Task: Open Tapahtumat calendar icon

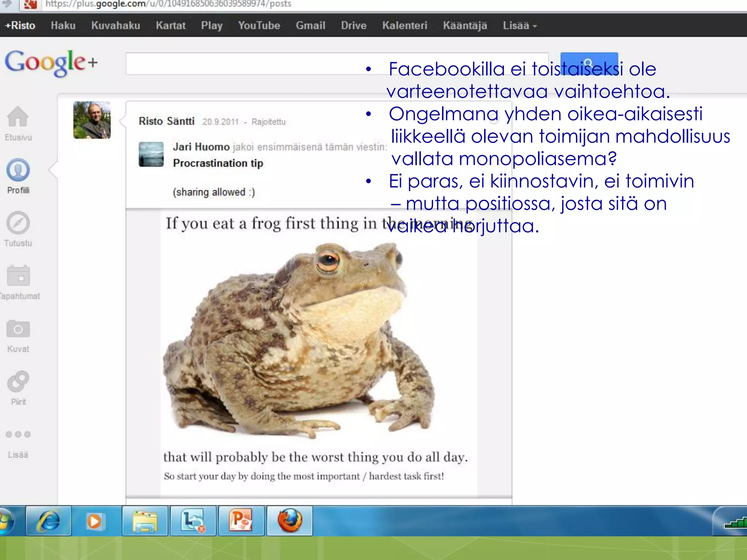Action: tap(18, 276)
